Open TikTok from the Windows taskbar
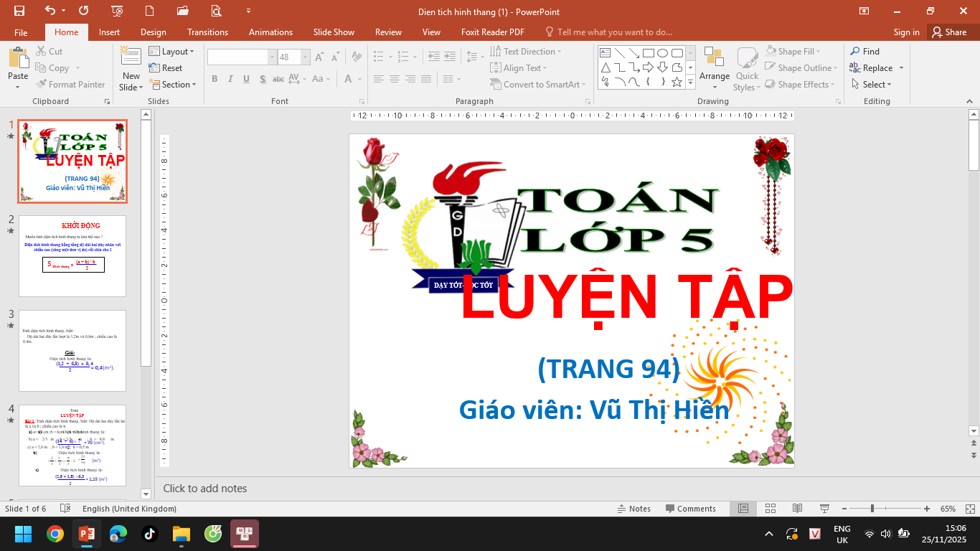The width and height of the screenshot is (980, 551). (149, 534)
